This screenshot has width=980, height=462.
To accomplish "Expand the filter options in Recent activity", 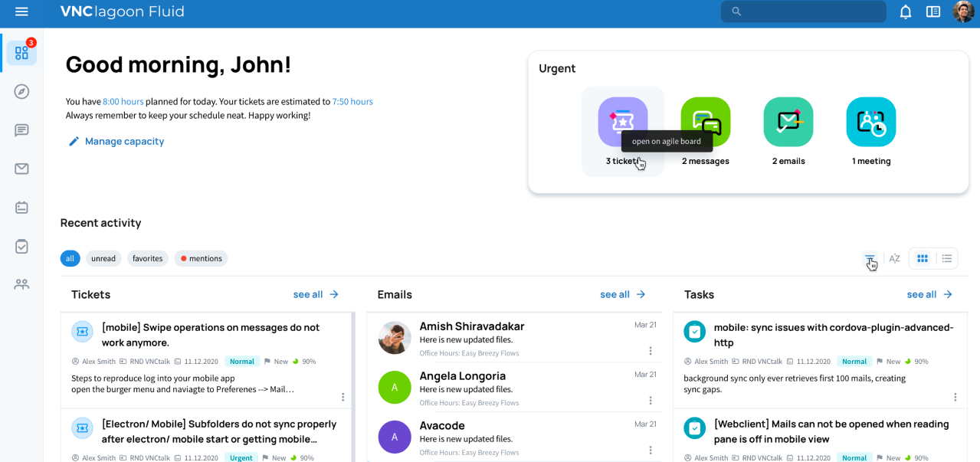I will click(x=870, y=259).
